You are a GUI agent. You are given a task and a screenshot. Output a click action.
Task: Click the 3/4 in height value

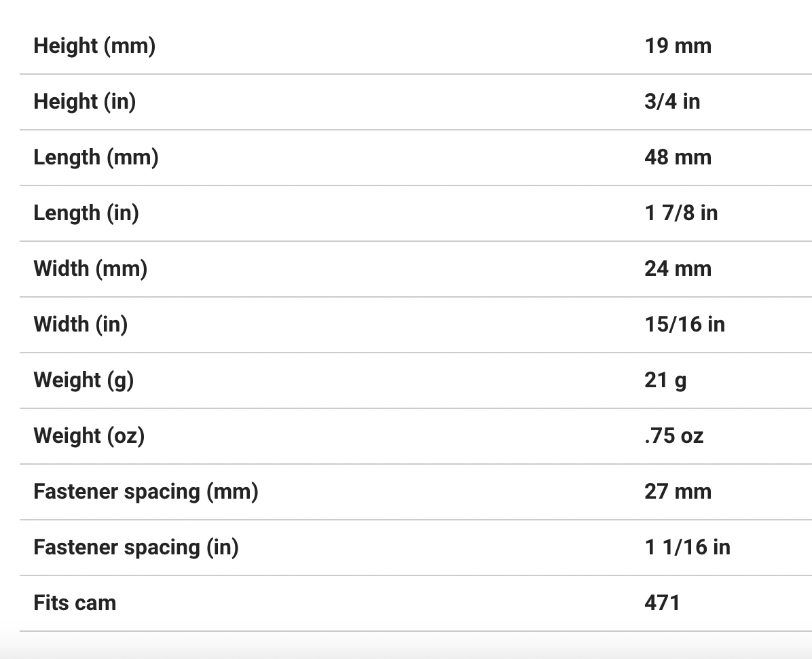pyautogui.click(x=671, y=102)
